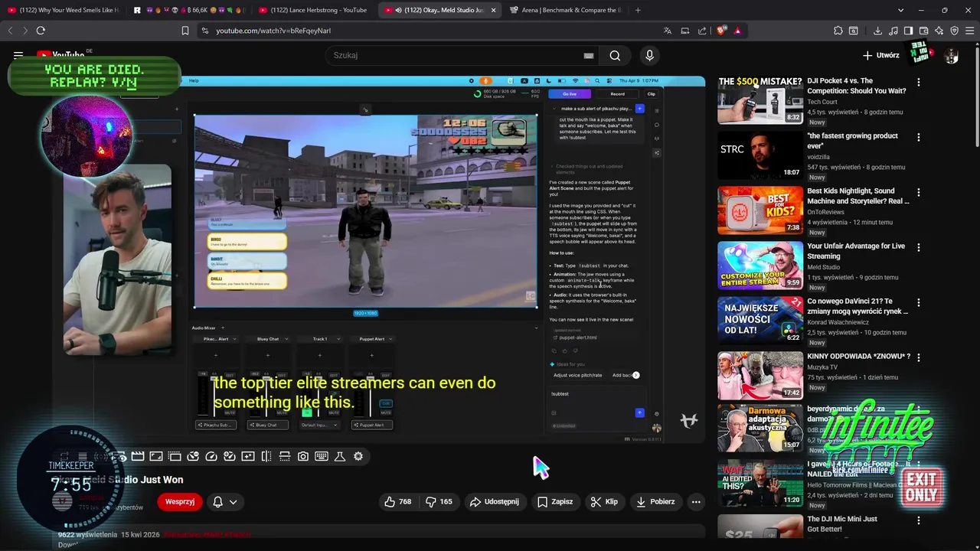Click the clapperboard icon below video
Image resolution: width=980 pixels, height=551 pixels.
click(138, 456)
